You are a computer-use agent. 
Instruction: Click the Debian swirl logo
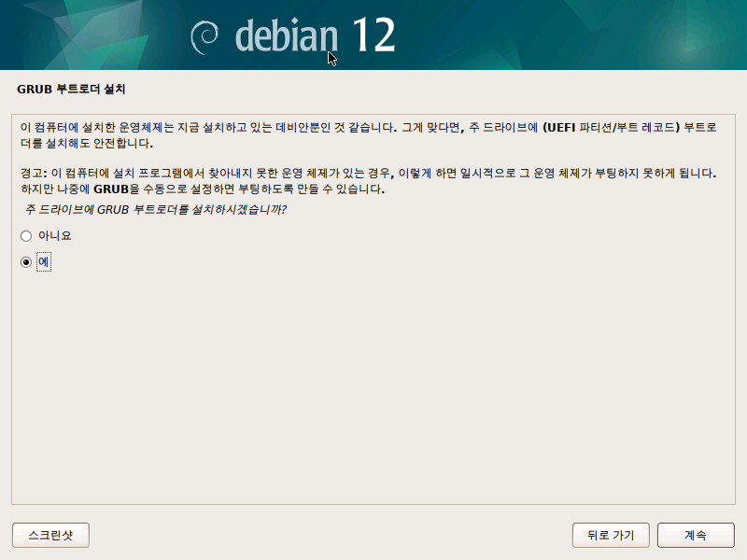pos(204,37)
